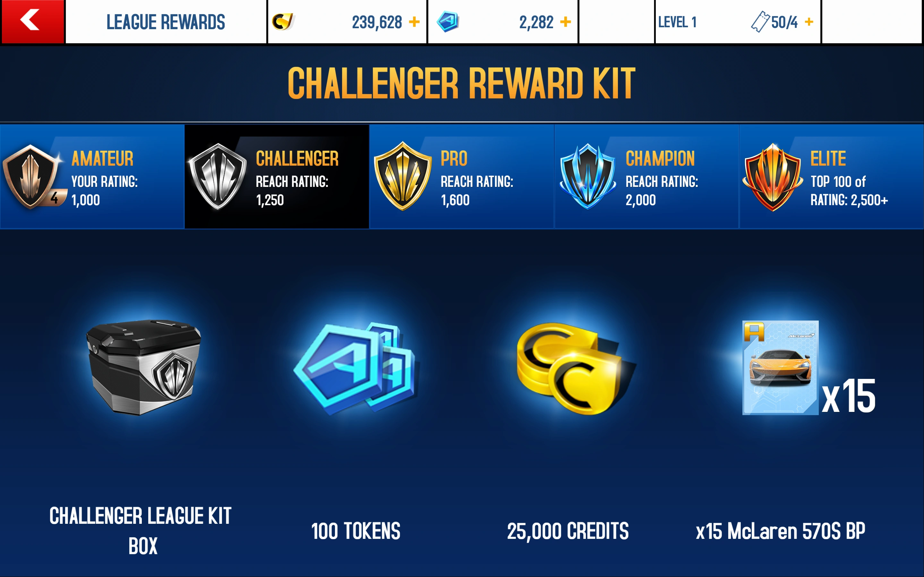Screen dimensions: 924x577
Task: Tap the 100 Tokens reward icon
Action: point(355,368)
